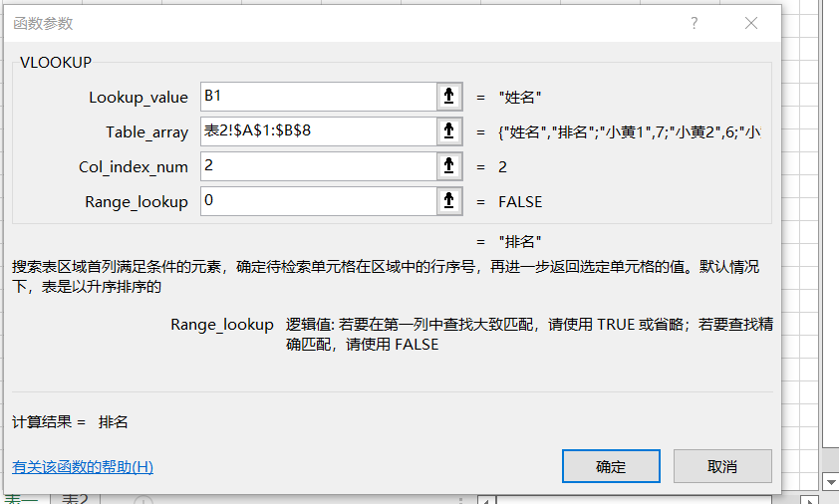
Task: Click the 计算结果 = 排名 text
Action: pos(70,421)
